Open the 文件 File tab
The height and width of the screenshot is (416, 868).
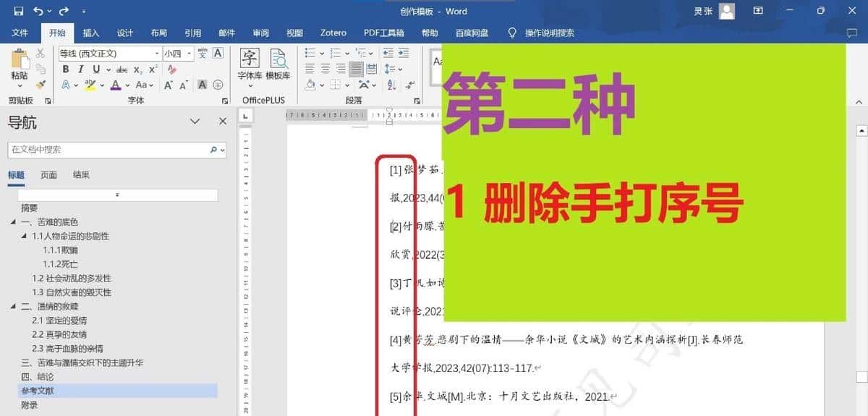pos(20,33)
